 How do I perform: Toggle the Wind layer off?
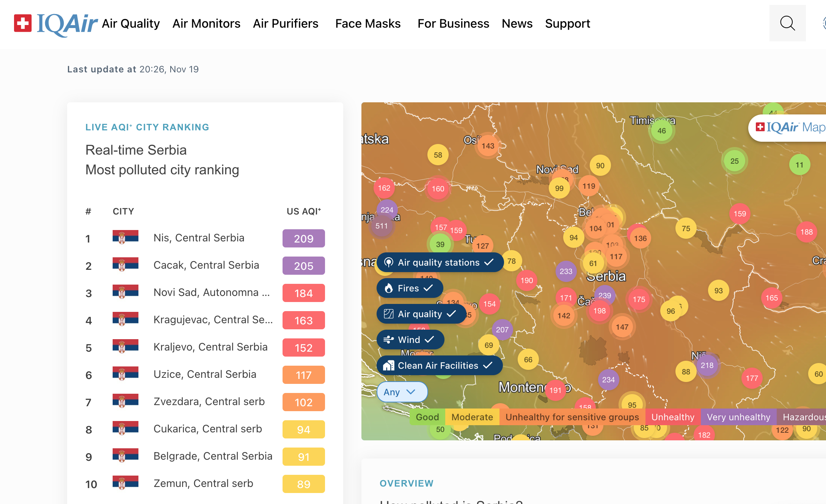(410, 340)
